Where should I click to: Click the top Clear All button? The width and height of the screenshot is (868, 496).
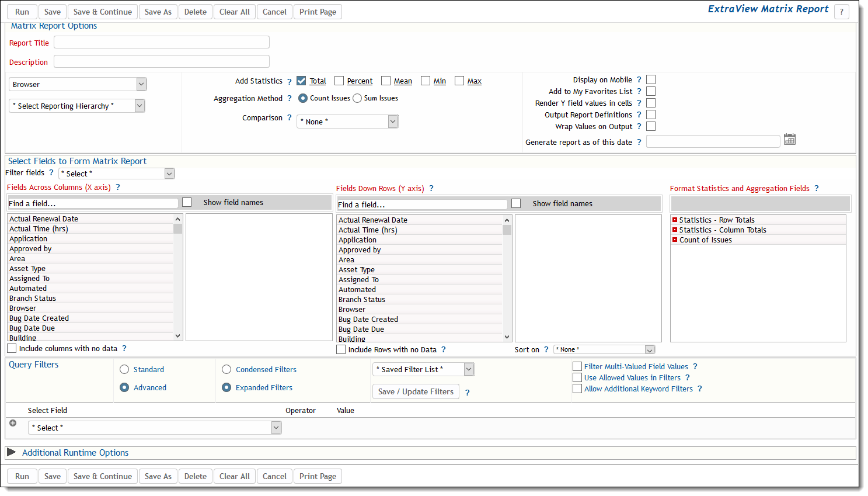[x=235, y=12]
